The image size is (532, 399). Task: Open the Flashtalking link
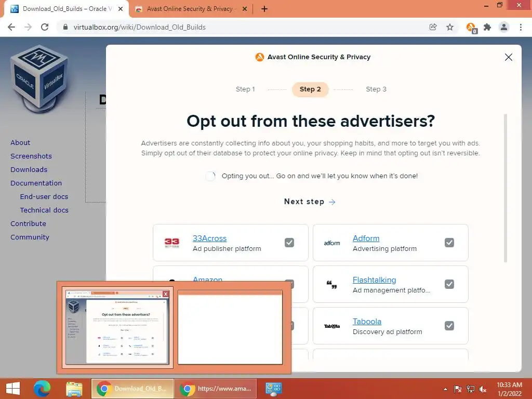pos(374,280)
